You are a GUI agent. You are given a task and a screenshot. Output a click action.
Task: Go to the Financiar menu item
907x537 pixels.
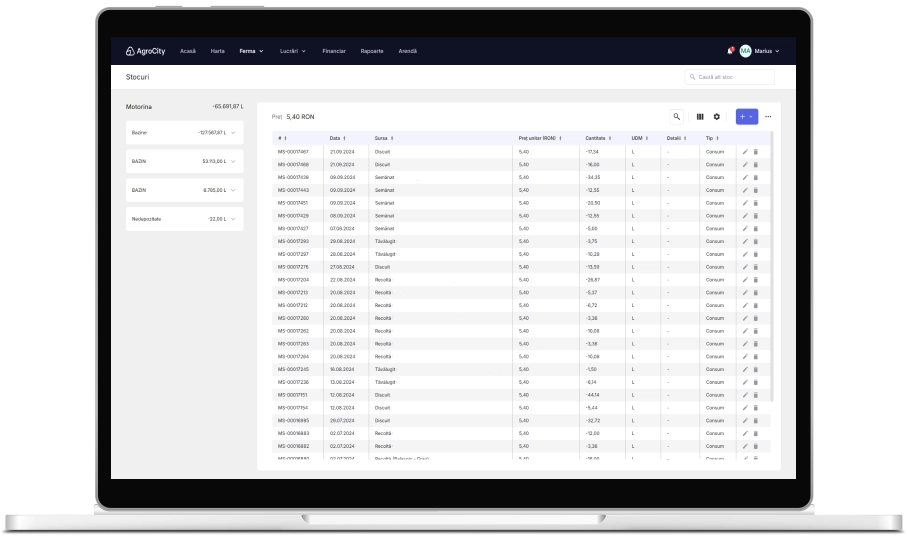tap(334, 51)
